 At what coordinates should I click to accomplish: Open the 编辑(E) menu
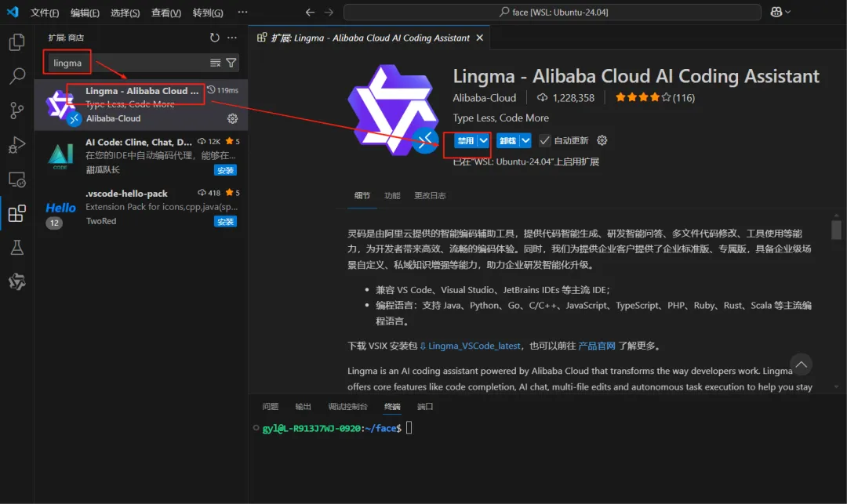(x=85, y=13)
